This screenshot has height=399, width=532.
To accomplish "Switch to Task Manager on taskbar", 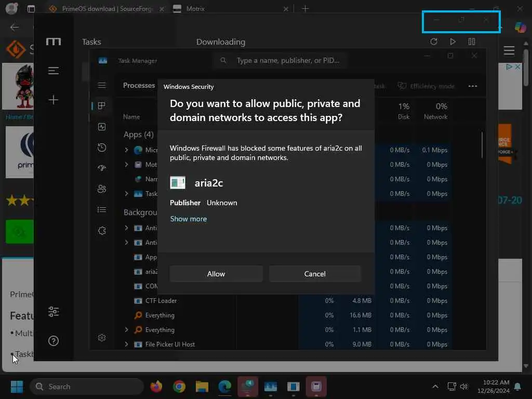I will pyautogui.click(x=270, y=387).
